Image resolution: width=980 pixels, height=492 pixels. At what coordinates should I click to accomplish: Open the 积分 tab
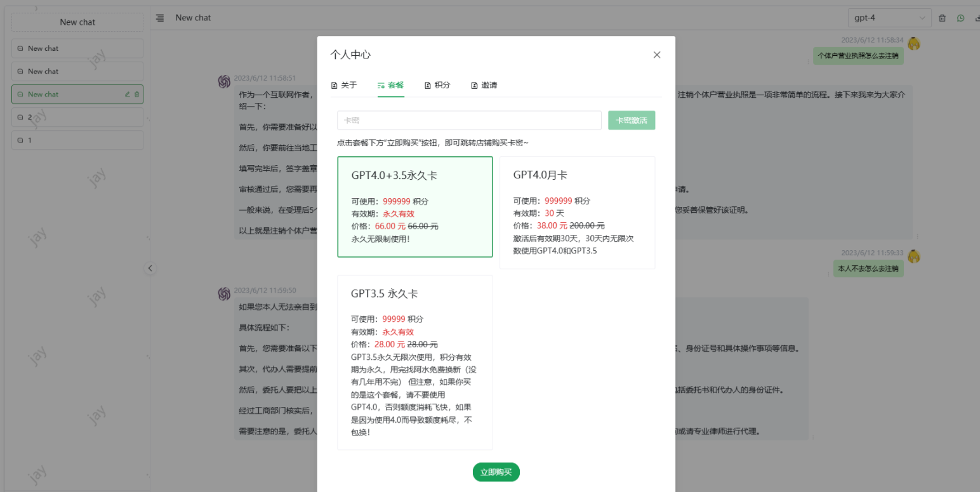point(437,85)
